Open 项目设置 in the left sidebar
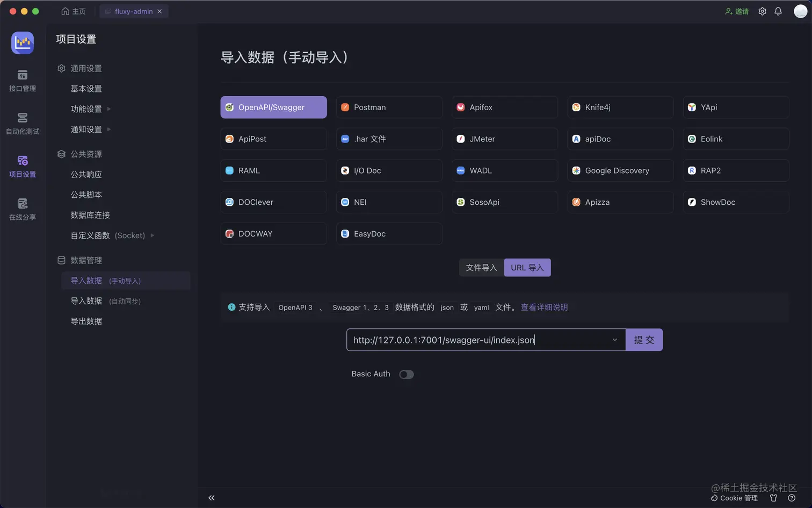812x508 pixels. (23, 167)
